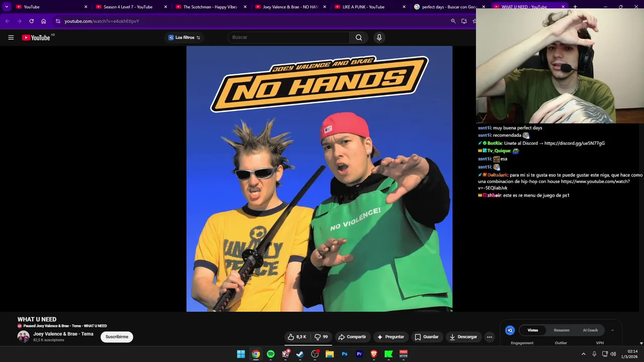The height and width of the screenshot is (362, 644).
Task: Select the AI Coach tab
Action: [x=590, y=330]
